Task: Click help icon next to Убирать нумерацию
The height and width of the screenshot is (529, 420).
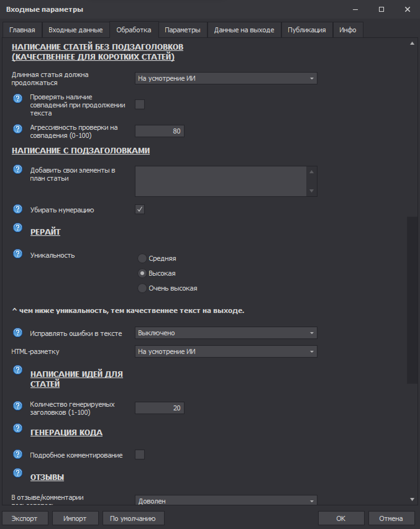Action: click(x=18, y=209)
